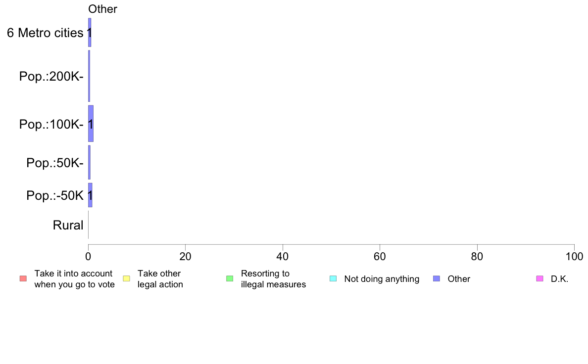The image size is (588, 364).
Task: Click the blue 'Other' legend swatch
Action: 437,278
